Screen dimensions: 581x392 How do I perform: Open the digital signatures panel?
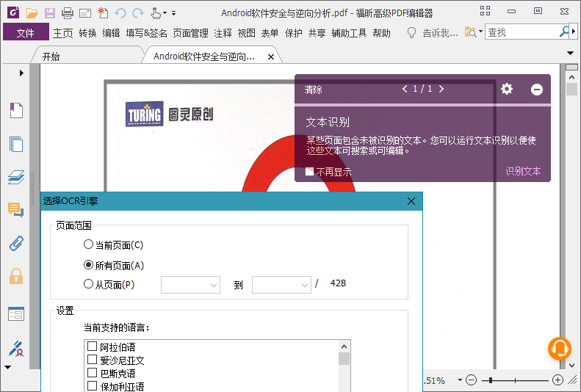click(16, 349)
